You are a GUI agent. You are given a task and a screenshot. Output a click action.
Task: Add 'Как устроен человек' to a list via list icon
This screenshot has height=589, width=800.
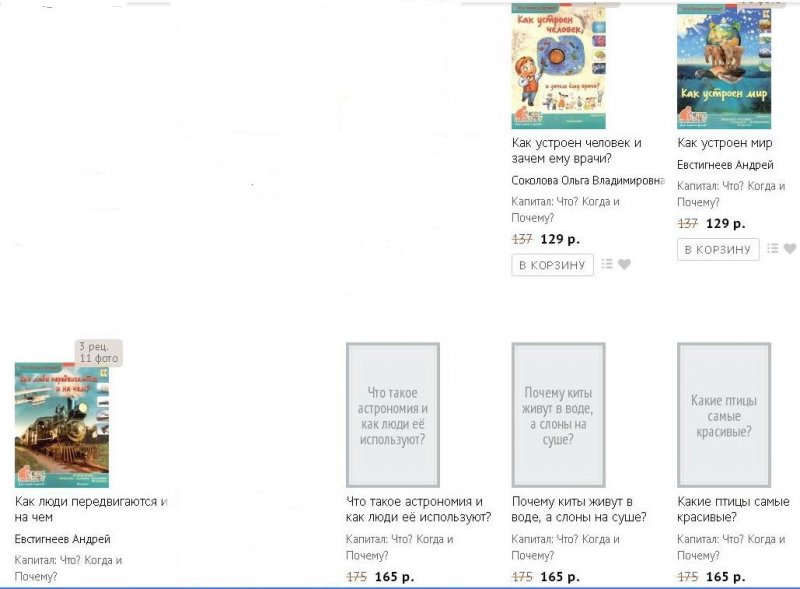coord(607,264)
